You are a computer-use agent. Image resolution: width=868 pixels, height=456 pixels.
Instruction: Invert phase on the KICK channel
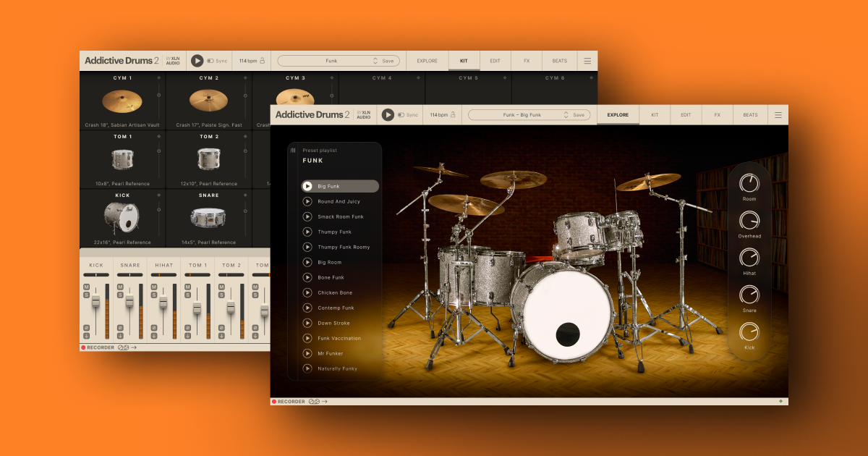[86, 328]
